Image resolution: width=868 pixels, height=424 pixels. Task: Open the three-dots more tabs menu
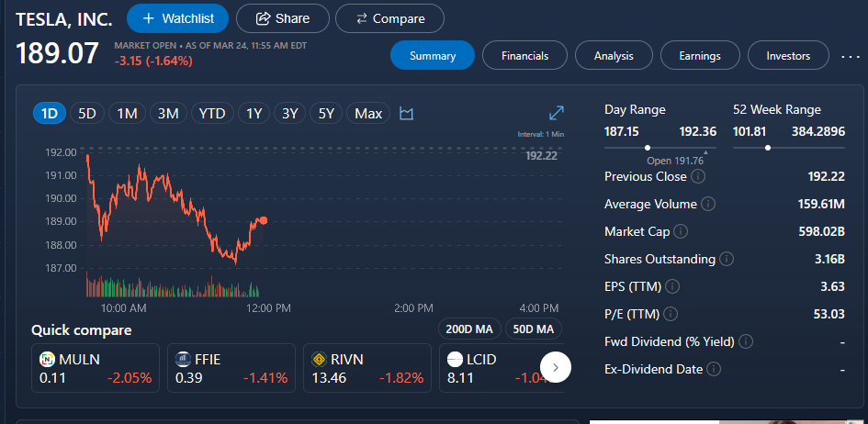pyautogui.click(x=851, y=56)
